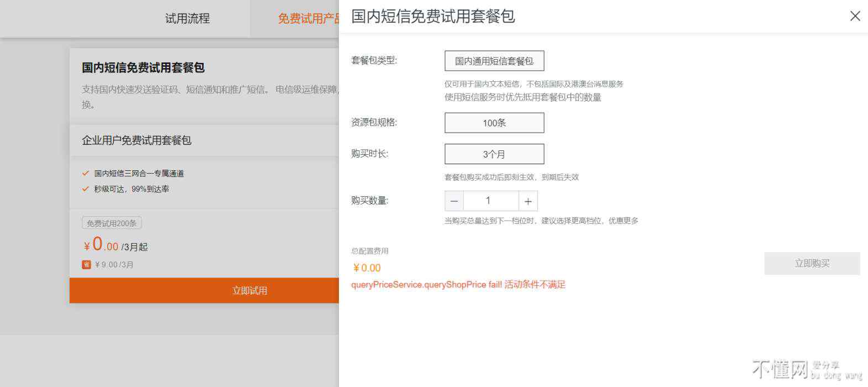Click the 企业用户免费试用套餐包 header
The image size is (868, 387).
[137, 140]
